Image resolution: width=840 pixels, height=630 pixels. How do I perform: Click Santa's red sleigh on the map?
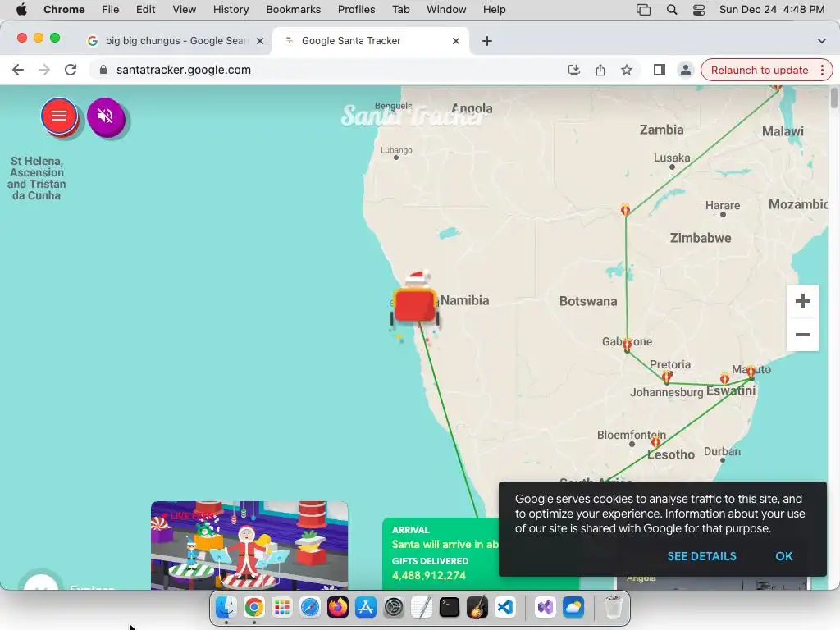pyautogui.click(x=414, y=304)
